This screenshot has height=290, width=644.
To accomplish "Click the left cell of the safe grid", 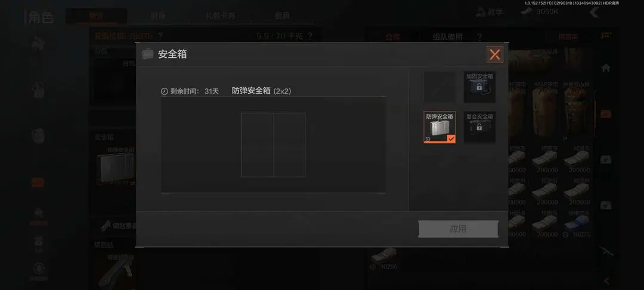I will coord(257,145).
